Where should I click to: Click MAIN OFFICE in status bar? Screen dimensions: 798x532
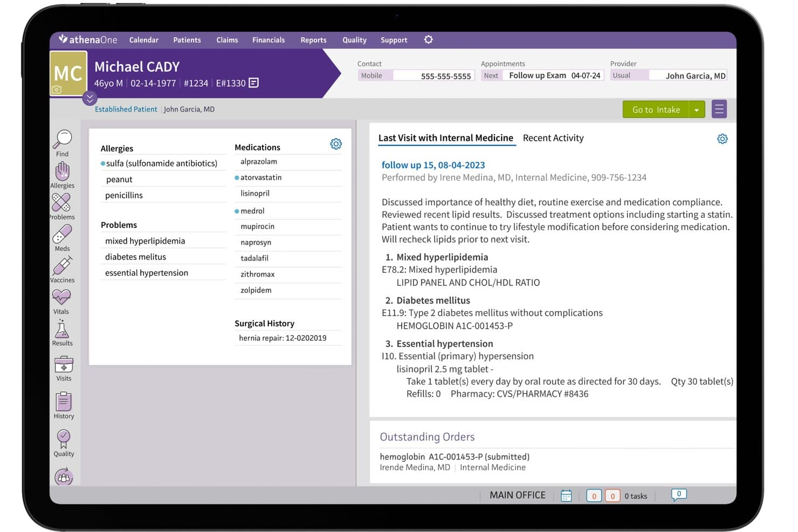click(518, 495)
